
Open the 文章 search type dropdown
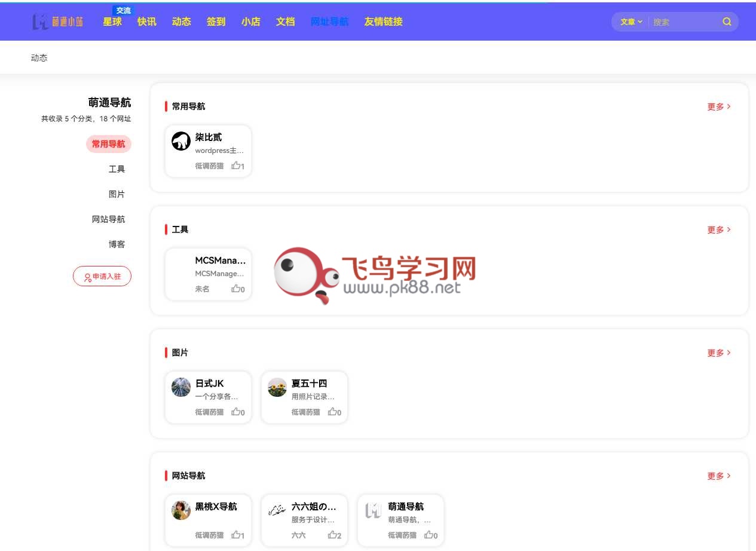pyautogui.click(x=630, y=22)
